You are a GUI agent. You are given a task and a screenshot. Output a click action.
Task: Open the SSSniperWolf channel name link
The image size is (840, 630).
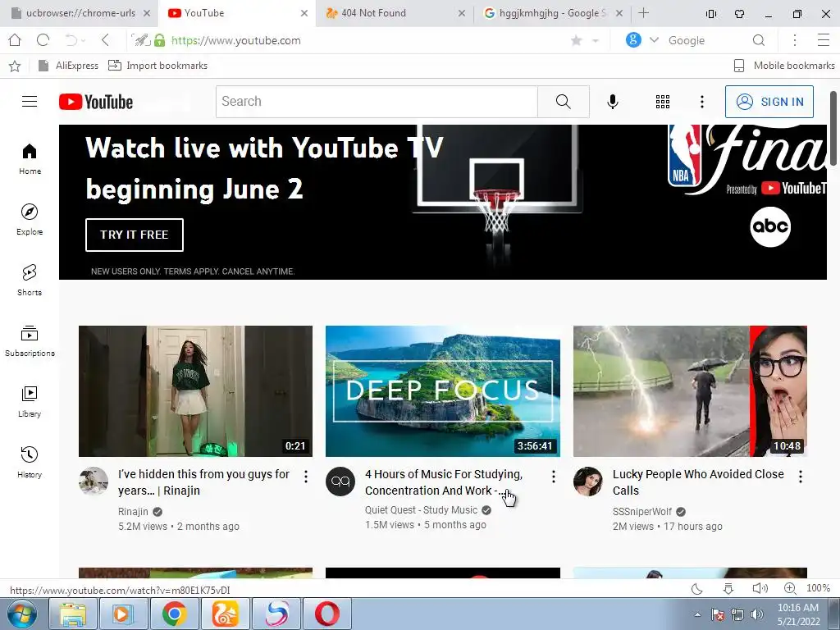click(x=641, y=512)
